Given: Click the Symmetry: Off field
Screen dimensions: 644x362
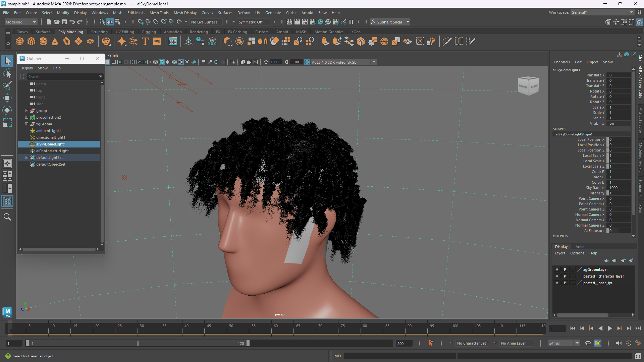Looking at the screenshot, I should (254, 22).
